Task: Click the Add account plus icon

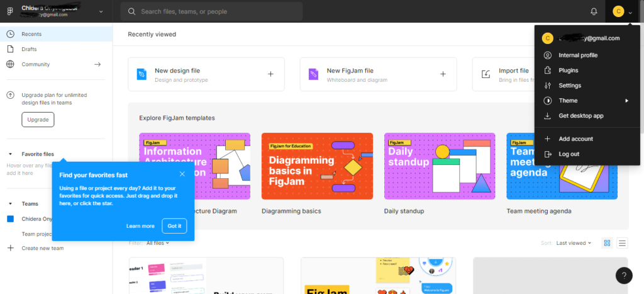Action: tap(547, 139)
